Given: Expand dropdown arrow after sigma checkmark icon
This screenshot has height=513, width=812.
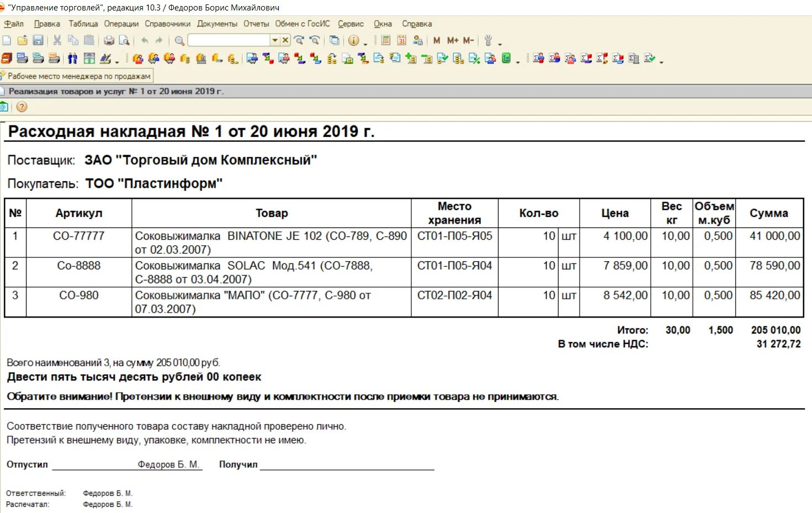Looking at the screenshot, I should coord(661,62).
